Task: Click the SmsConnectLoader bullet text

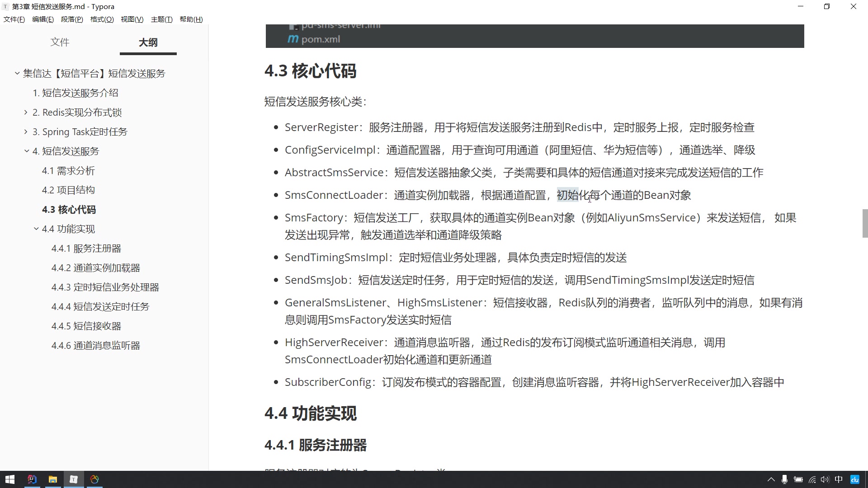Action: tap(488, 195)
